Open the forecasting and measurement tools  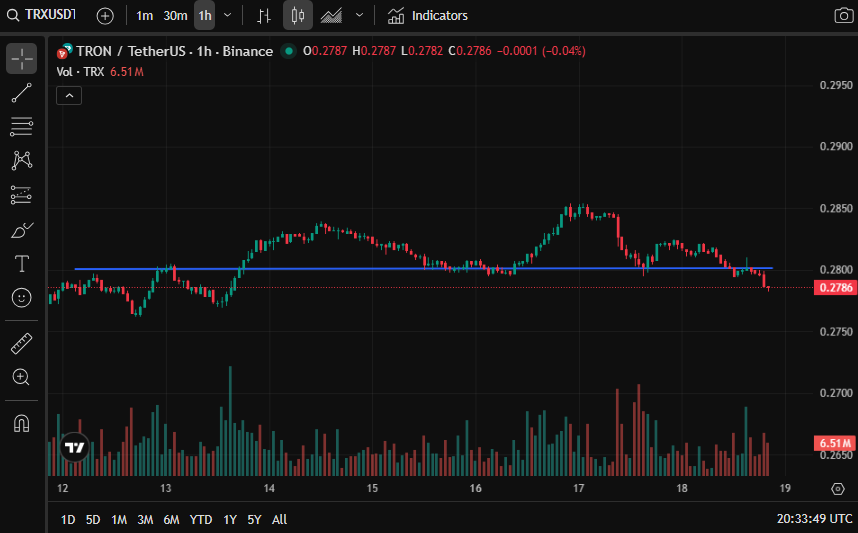click(x=21, y=195)
